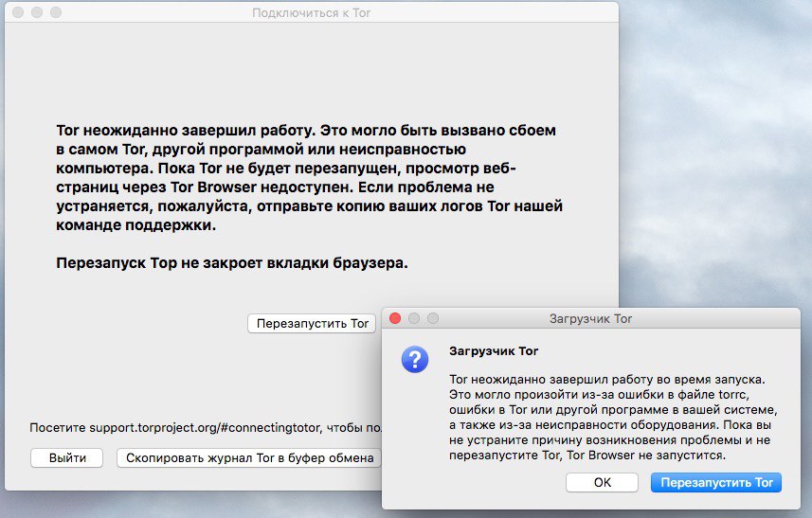Click the paragraph starting Tor неожиданно завершил работу. Это могло

pos(309,177)
